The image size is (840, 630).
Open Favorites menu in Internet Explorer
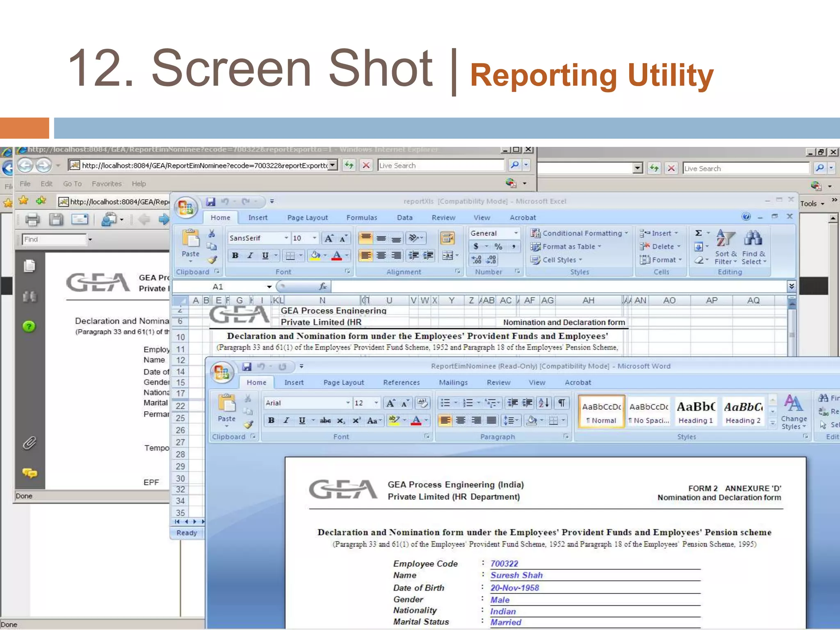[x=107, y=184]
